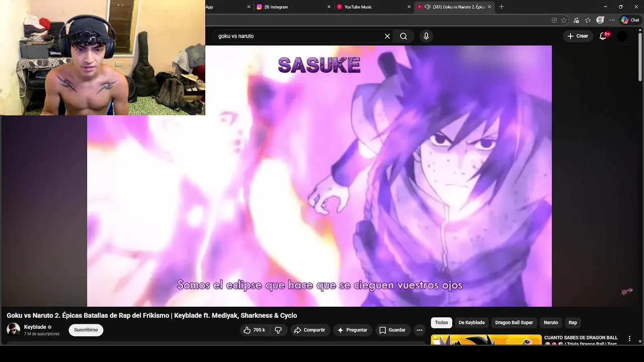Viewport: 644px width, 362px height.
Task: Close the Instagram tab
Action: [329, 7]
